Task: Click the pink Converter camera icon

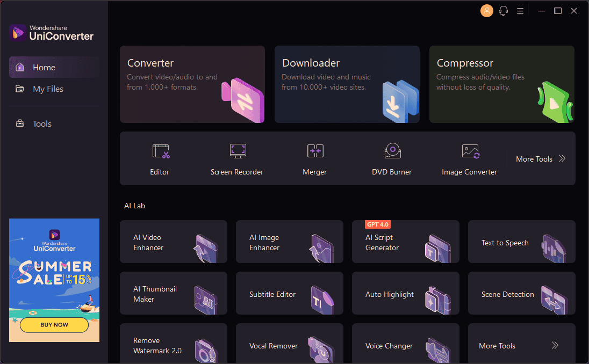Action: tap(243, 100)
